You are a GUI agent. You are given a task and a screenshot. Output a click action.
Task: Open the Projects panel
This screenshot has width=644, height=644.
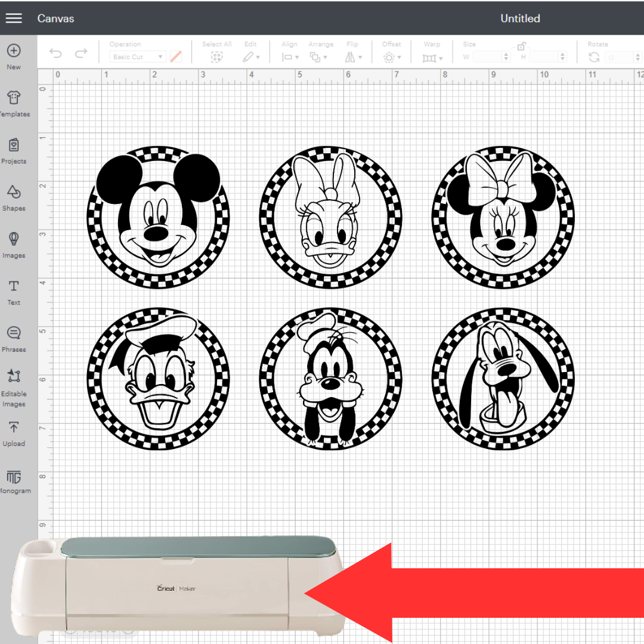click(14, 151)
